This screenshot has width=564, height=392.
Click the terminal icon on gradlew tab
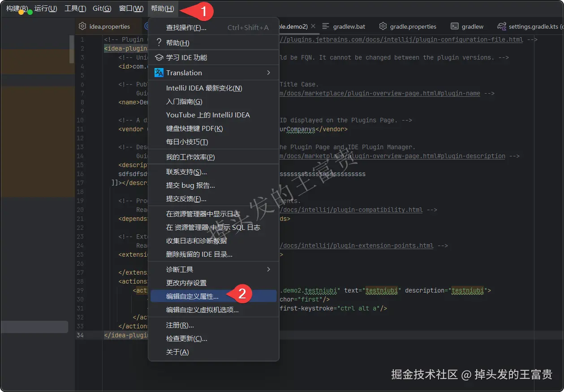(454, 26)
